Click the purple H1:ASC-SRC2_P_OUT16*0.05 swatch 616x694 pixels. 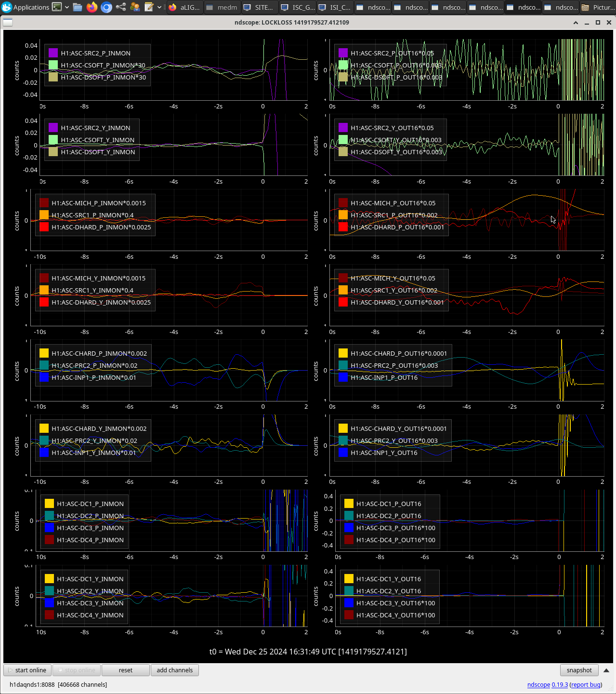(x=343, y=53)
